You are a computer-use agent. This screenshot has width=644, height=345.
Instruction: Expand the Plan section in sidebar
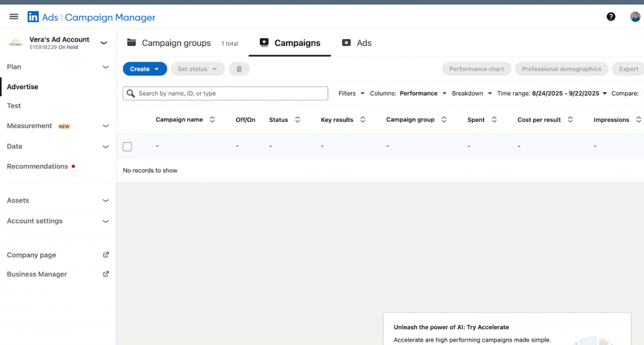pyautogui.click(x=106, y=67)
